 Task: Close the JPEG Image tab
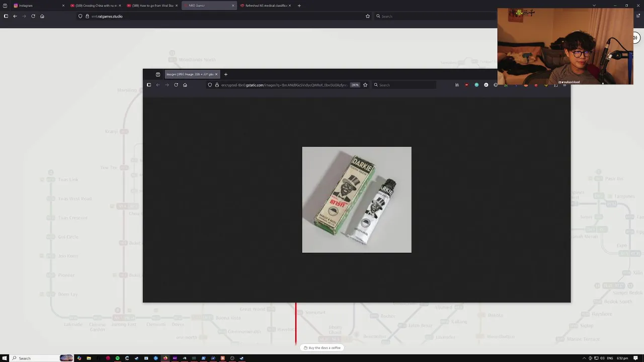coord(216,74)
